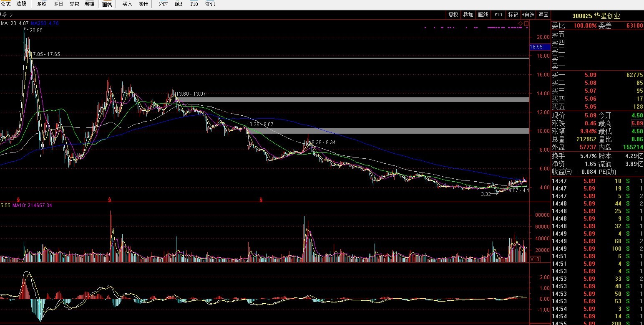This screenshot has height=325, width=644.
Task: Select the gray 10.36 - 9.67 price band
Action: pyautogui.click(x=388, y=131)
